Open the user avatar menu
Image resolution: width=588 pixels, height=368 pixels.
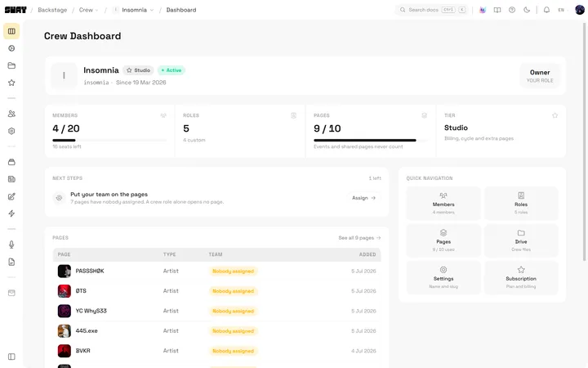pyautogui.click(x=580, y=10)
